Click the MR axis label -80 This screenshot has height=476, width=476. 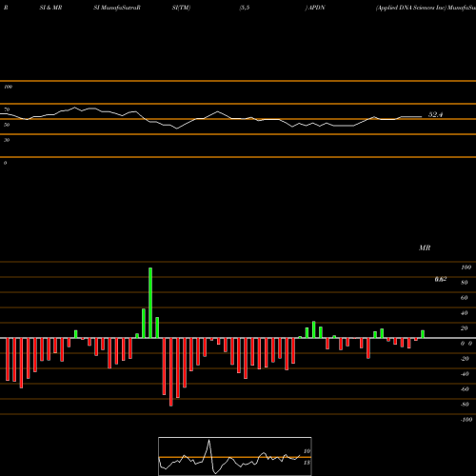[x=465, y=405]
